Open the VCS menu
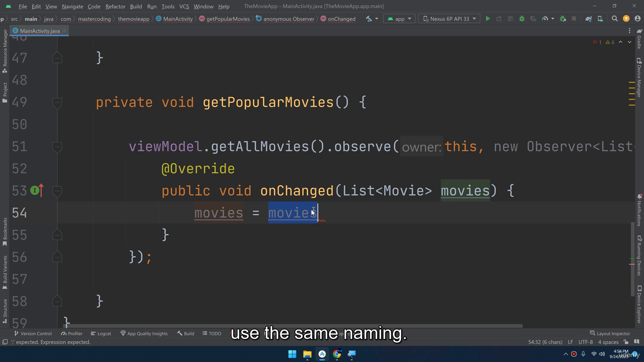The height and width of the screenshot is (362, 644). pos(184,6)
